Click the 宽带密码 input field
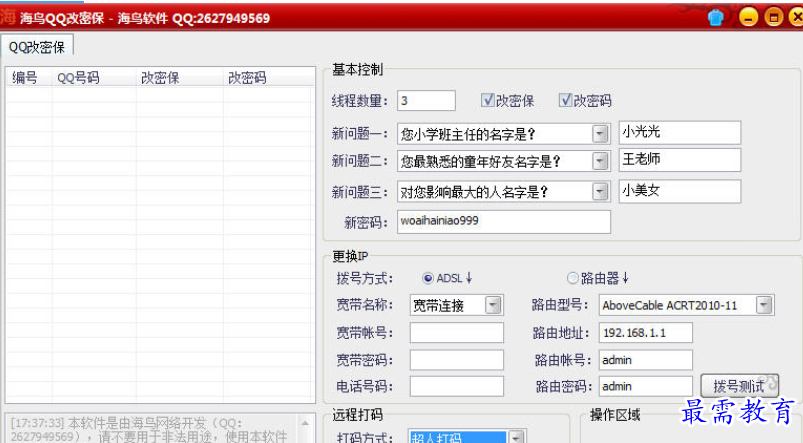This screenshot has width=803, height=443. (x=457, y=360)
